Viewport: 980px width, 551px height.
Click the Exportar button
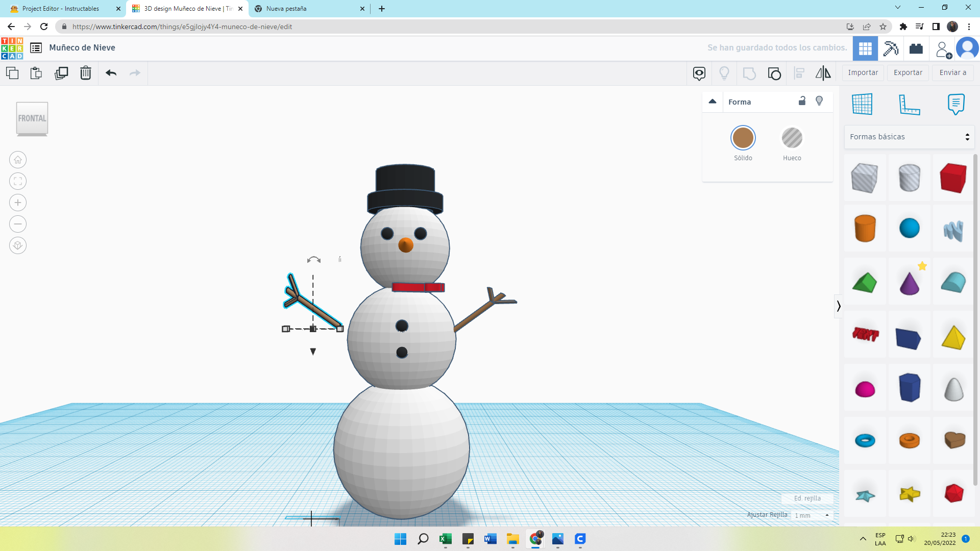tap(908, 72)
